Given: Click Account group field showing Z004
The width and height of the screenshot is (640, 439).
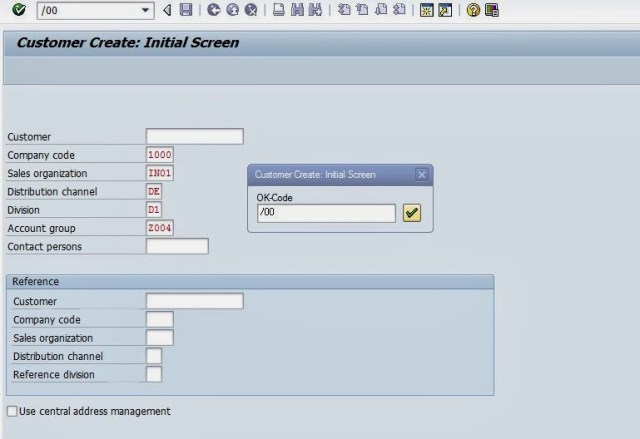Looking at the screenshot, I should pos(160,228).
